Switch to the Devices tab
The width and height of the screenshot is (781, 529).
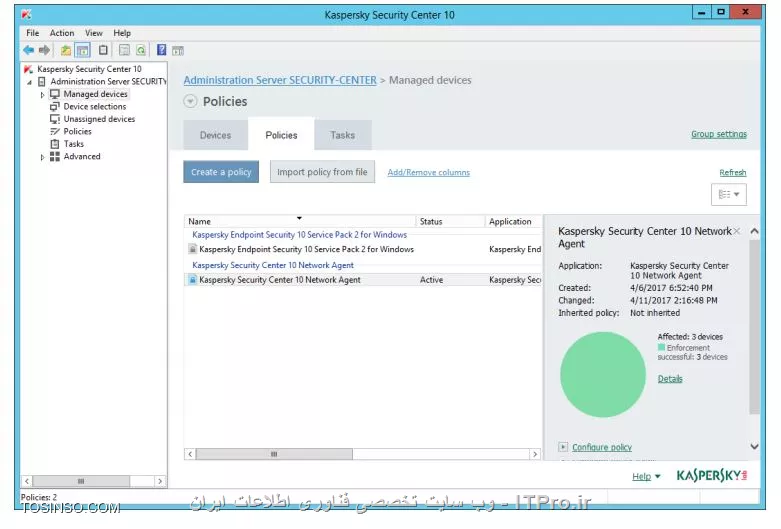pos(215,135)
